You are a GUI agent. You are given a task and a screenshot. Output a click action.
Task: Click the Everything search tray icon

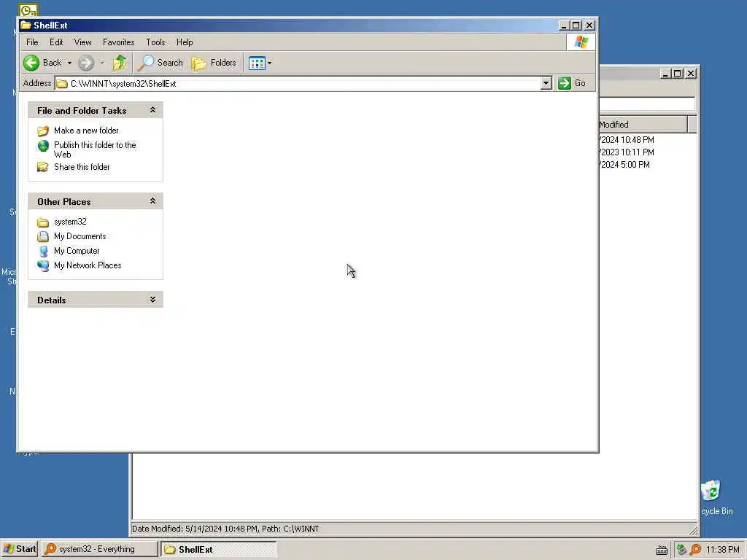point(695,550)
